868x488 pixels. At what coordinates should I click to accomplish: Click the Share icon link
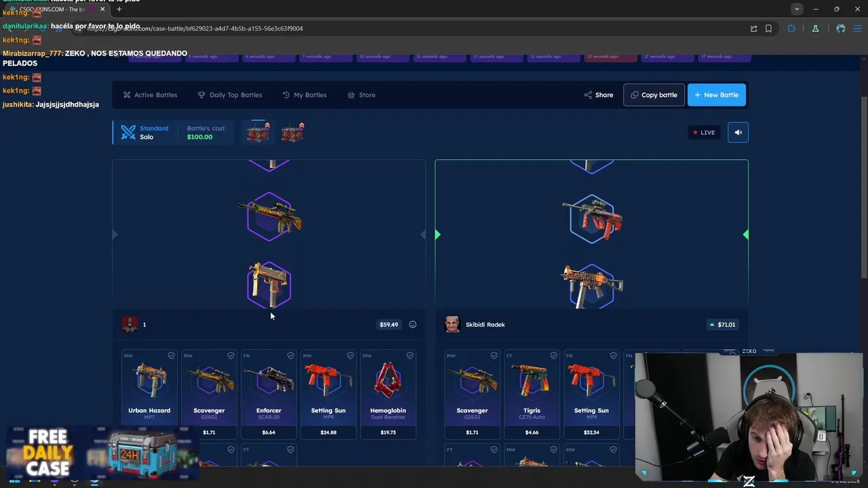(x=598, y=95)
